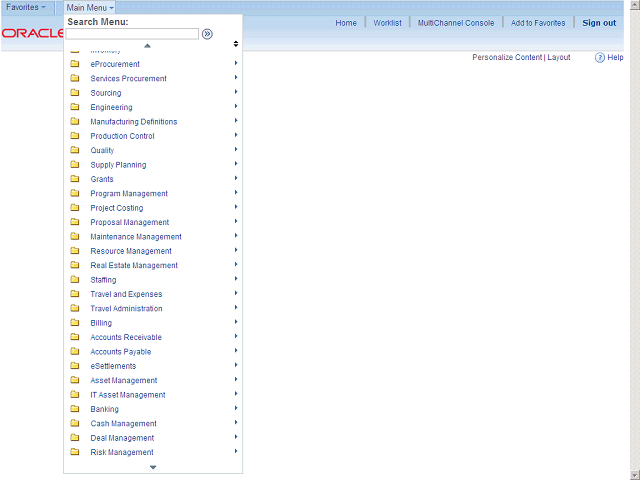Click the sort order icon in menu

tap(236, 44)
